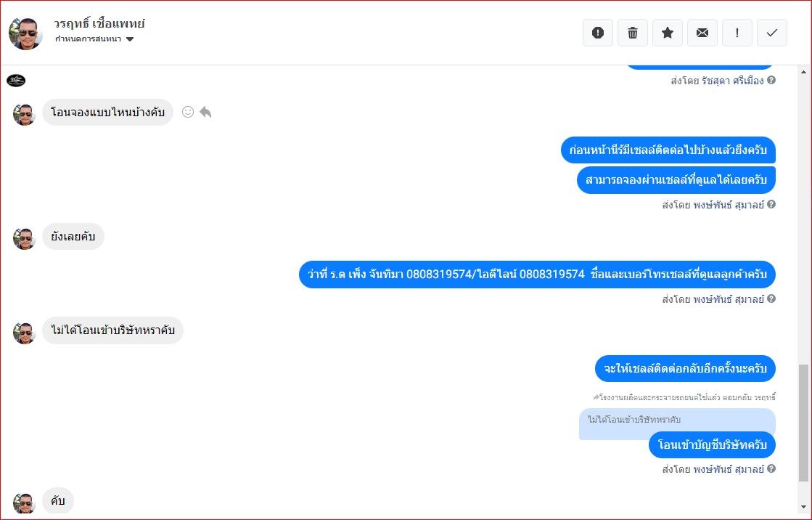Open the กำหนดการสนทนา dropdown arrow
812x520 pixels.
(130, 39)
